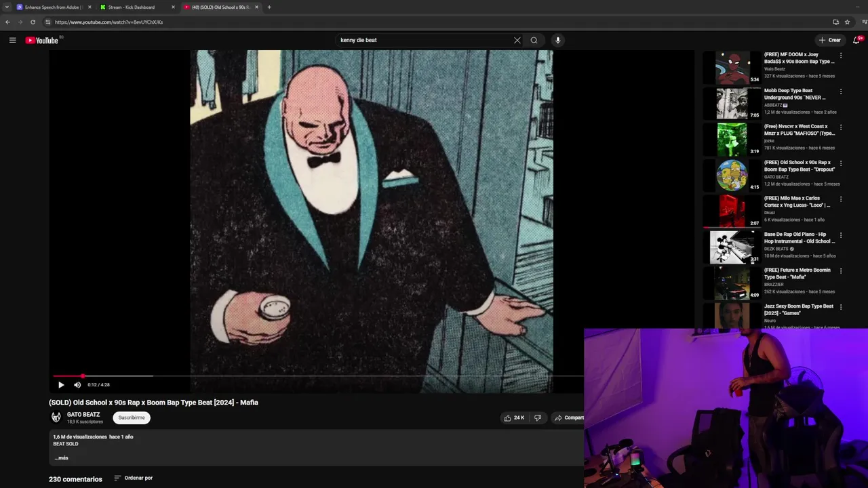Open options menu for Mobb Deep Type Beat video

(841, 91)
